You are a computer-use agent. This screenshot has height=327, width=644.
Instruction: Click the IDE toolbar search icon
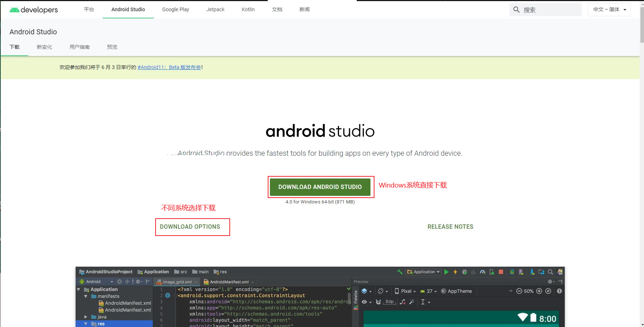(x=550, y=272)
